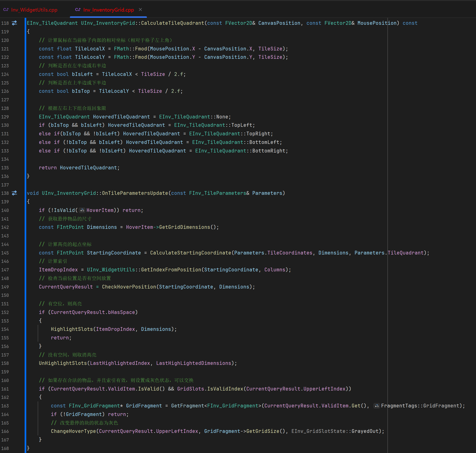Click line number 161 in the gutter

(5, 389)
